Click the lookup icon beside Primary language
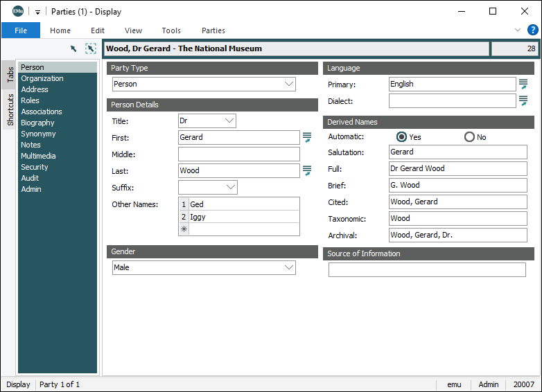The height and width of the screenshot is (392, 542). 523,84
